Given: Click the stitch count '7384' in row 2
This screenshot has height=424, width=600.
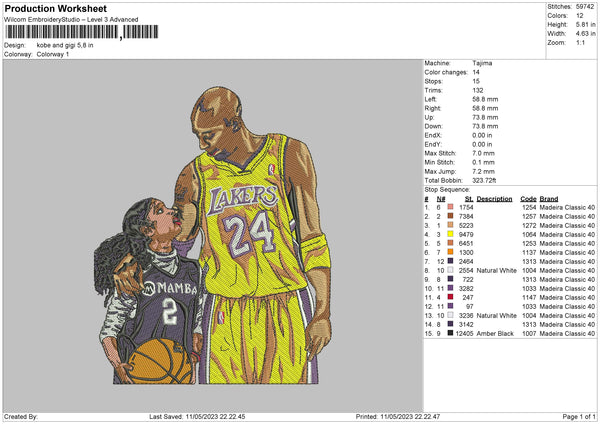Looking at the screenshot, I should (466, 216).
